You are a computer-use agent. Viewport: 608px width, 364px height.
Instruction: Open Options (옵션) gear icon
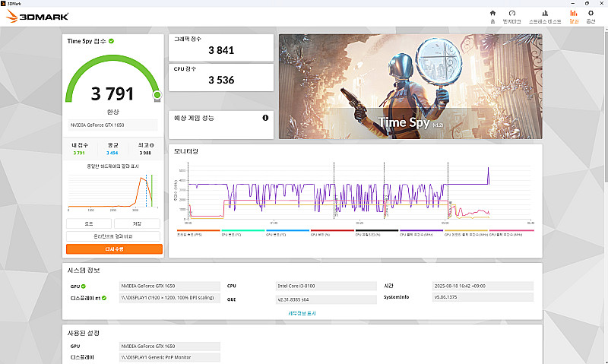tap(591, 16)
